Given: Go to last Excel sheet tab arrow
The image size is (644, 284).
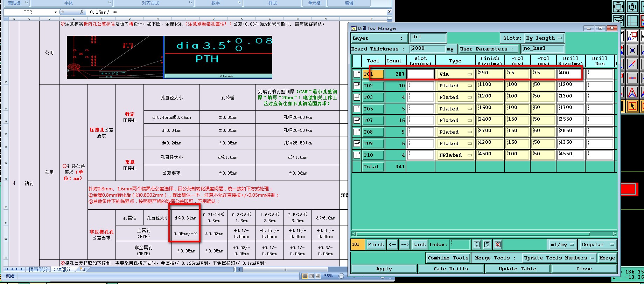Looking at the screenshot, I should [22, 269].
